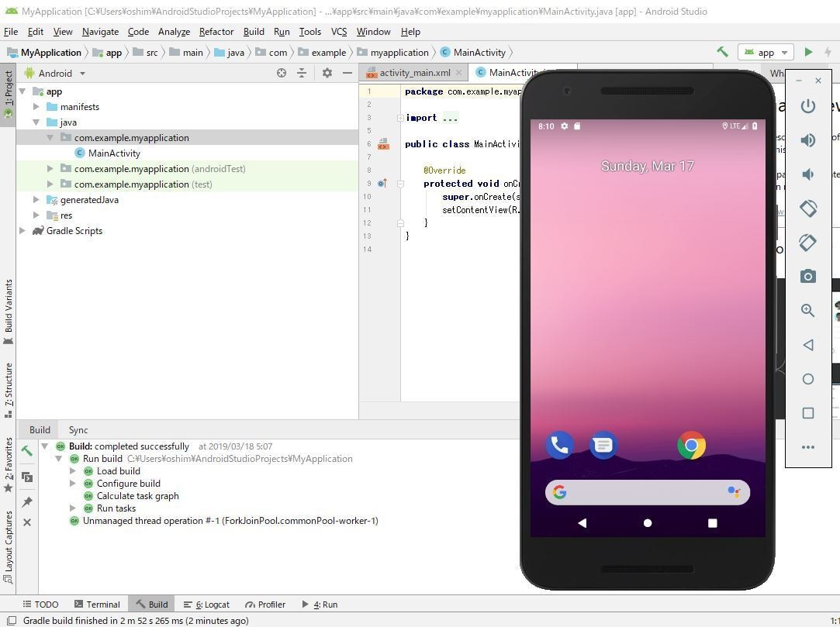Image resolution: width=840 pixels, height=627 pixels.
Task: Open emulator extended controls (three dots)
Action: click(x=808, y=447)
